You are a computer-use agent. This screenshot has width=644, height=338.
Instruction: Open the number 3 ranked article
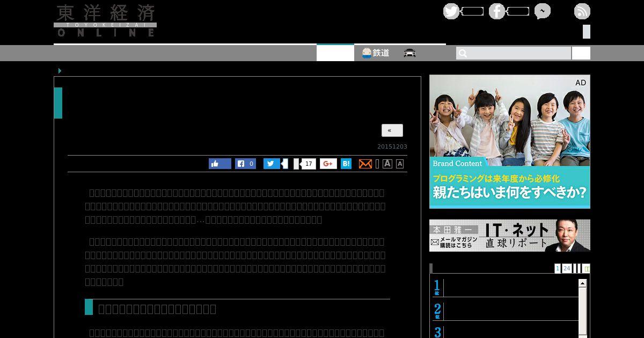[504, 332]
